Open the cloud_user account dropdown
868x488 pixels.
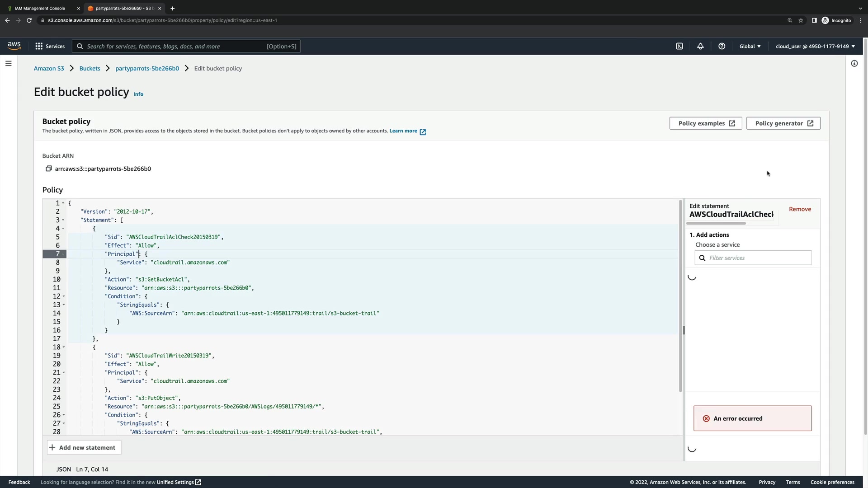click(x=815, y=46)
